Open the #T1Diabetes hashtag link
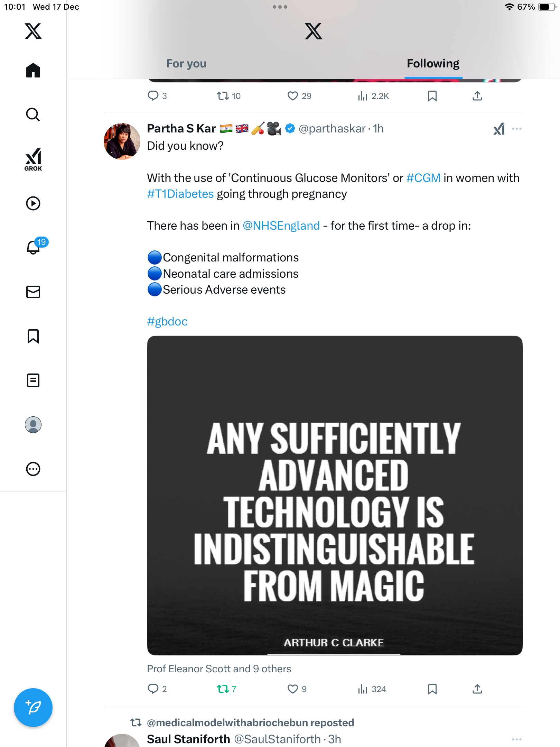 pyautogui.click(x=180, y=194)
